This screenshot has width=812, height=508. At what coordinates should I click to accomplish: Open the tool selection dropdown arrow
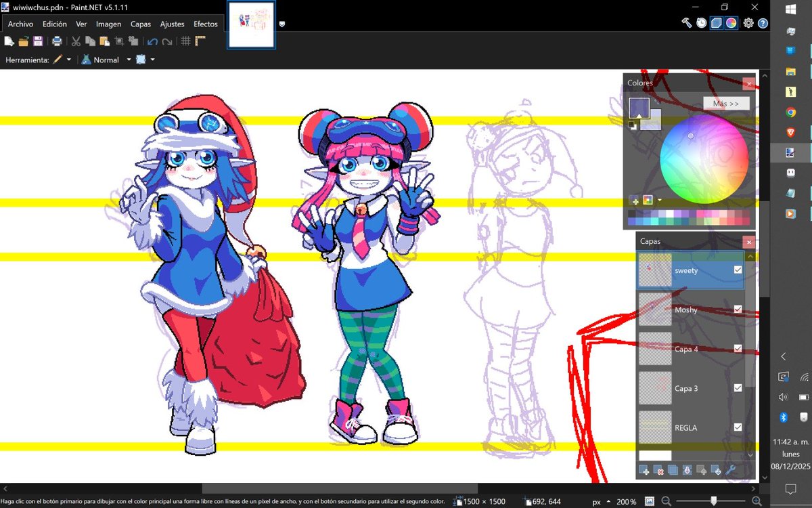tap(68, 60)
